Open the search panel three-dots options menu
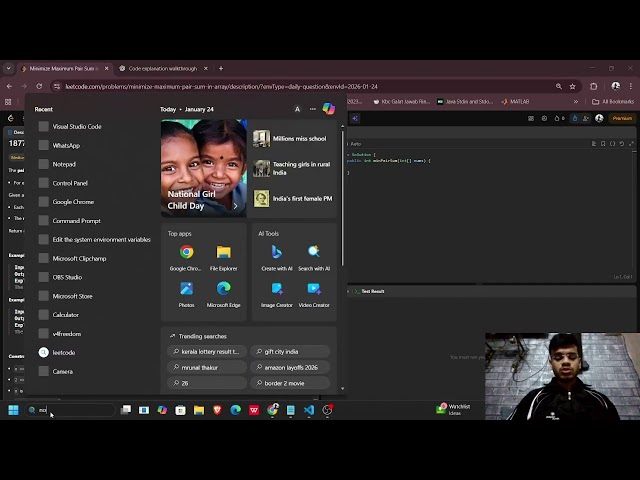This screenshot has width=640, height=480. [x=312, y=109]
